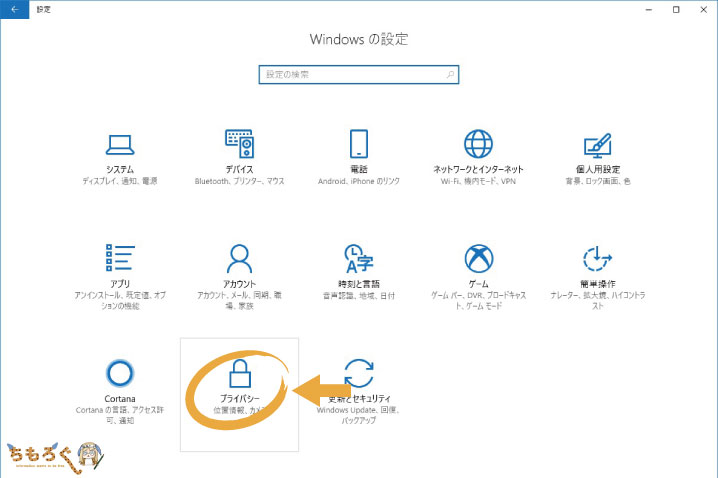Click '背景、ロック画面、色' description

click(598, 181)
